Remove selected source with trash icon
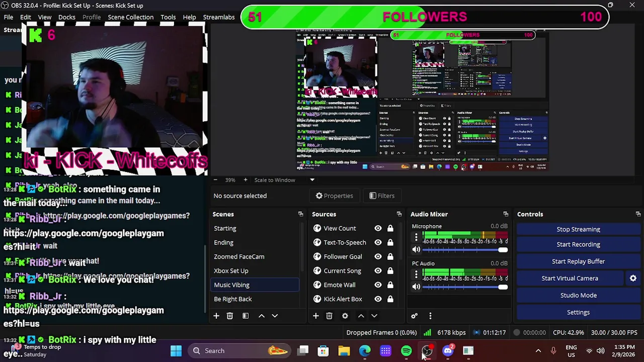 (329, 316)
